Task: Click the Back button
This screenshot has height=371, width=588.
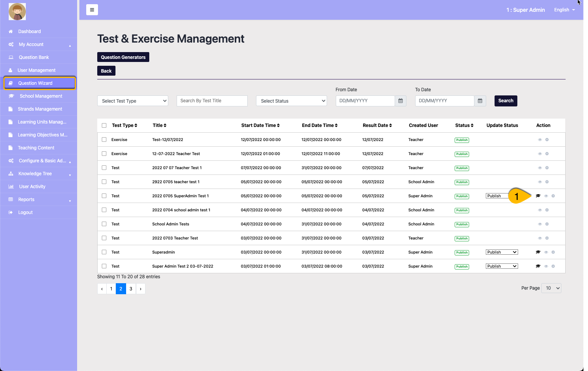Action: coord(106,71)
